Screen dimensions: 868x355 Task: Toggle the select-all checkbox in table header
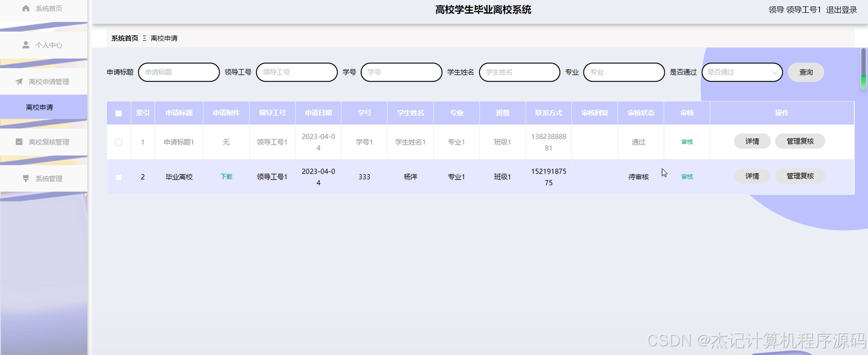tap(119, 113)
